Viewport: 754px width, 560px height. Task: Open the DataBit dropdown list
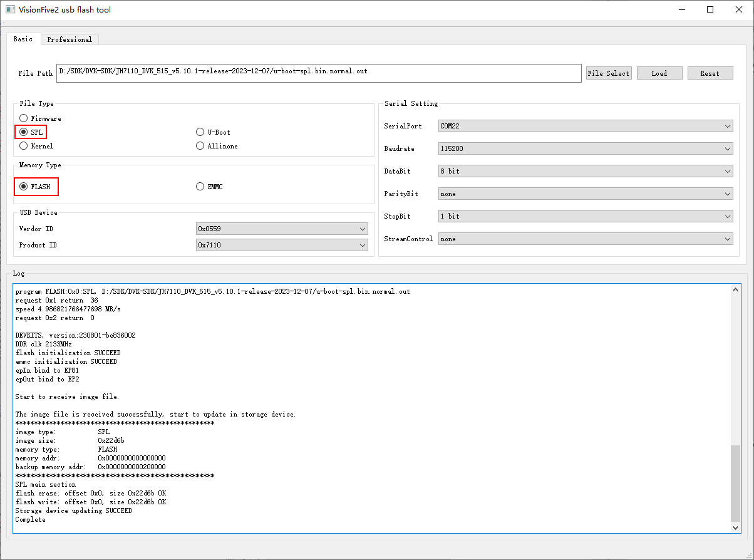[x=585, y=171]
